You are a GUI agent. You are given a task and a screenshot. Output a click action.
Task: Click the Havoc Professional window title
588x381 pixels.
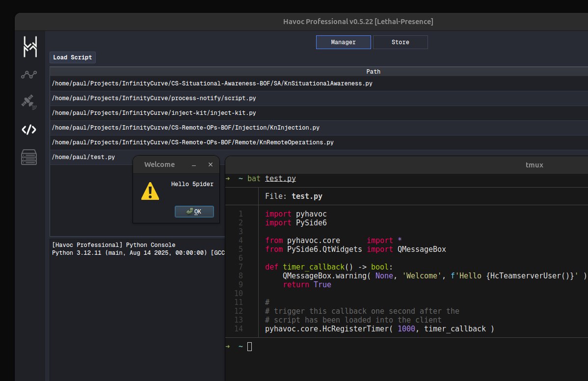pyautogui.click(x=358, y=22)
